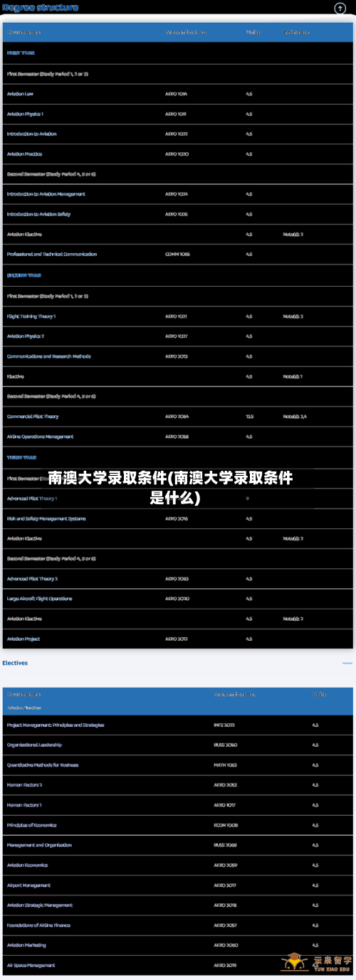356x980 pixels.
Task: Open Quantitative Methods for Business elective
Action: coord(43,765)
